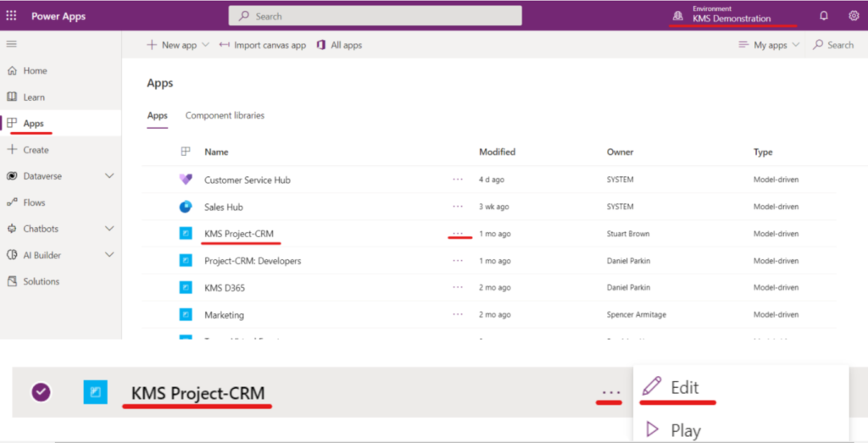Click the Chatbots icon
The width and height of the screenshot is (868, 443).
pyautogui.click(x=12, y=229)
